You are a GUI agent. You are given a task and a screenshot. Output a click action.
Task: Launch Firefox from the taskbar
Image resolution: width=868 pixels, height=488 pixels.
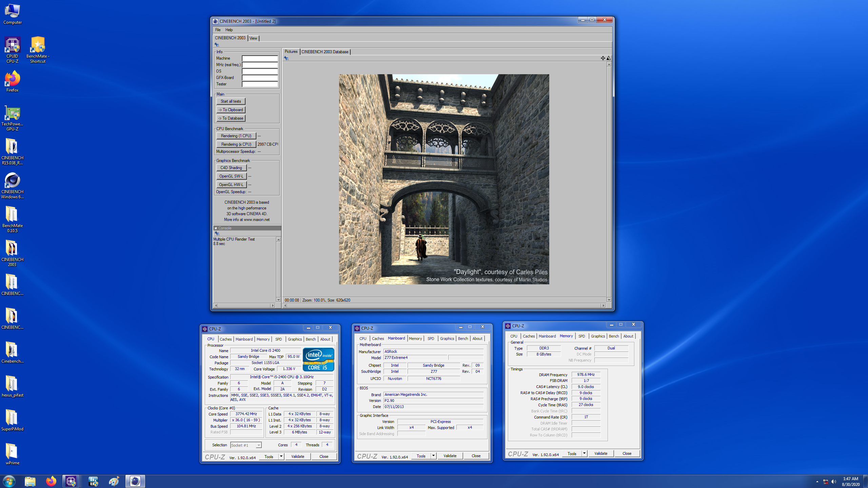point(51,481)
